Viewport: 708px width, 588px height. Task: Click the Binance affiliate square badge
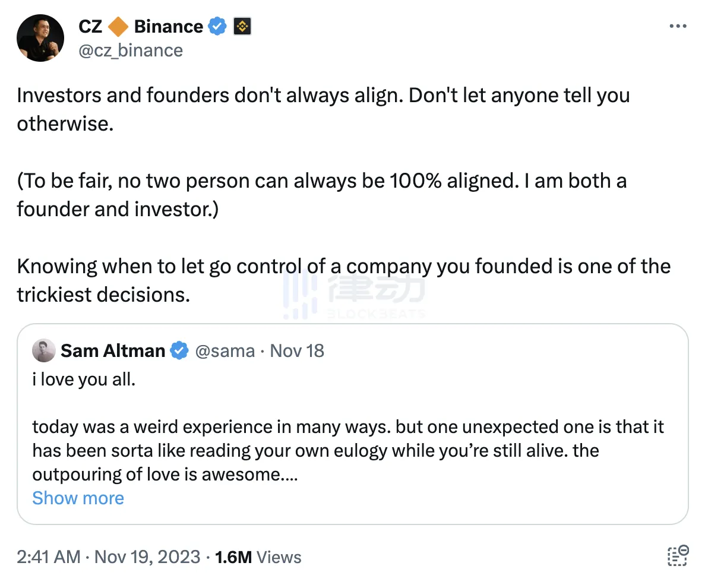[244, 26]
